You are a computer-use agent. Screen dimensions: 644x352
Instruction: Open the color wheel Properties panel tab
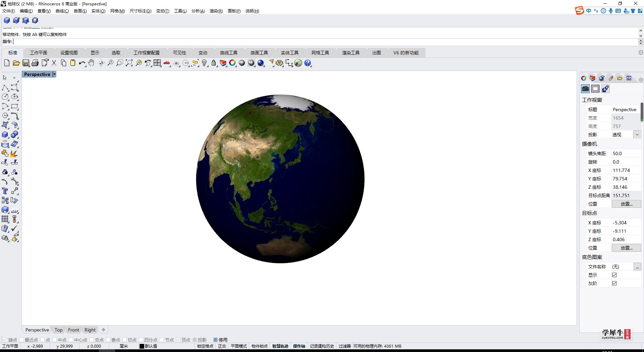coord(584,78)
